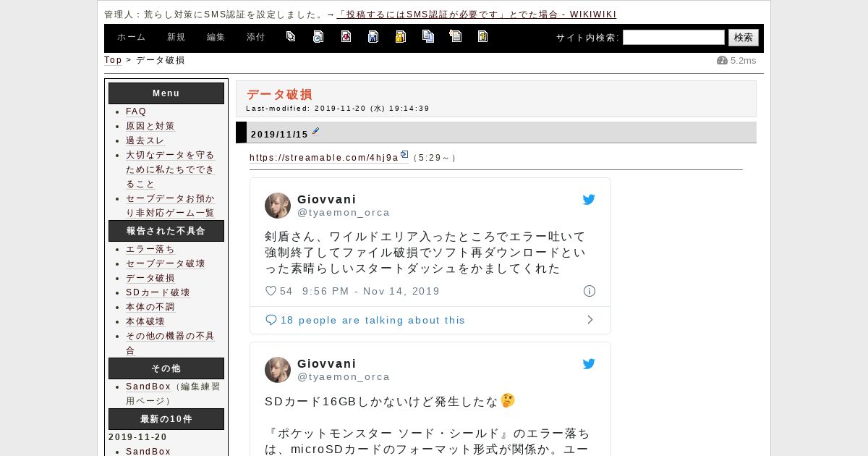Choose 編集 from the black toolbar

point(216,38)
